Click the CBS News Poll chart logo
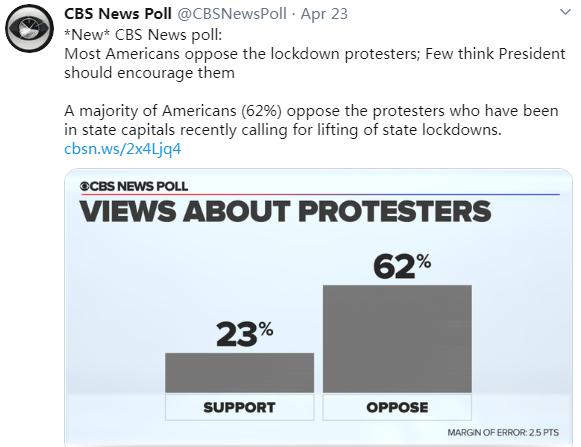This screenshot has height=447, width=581. [x=134, y=186]
